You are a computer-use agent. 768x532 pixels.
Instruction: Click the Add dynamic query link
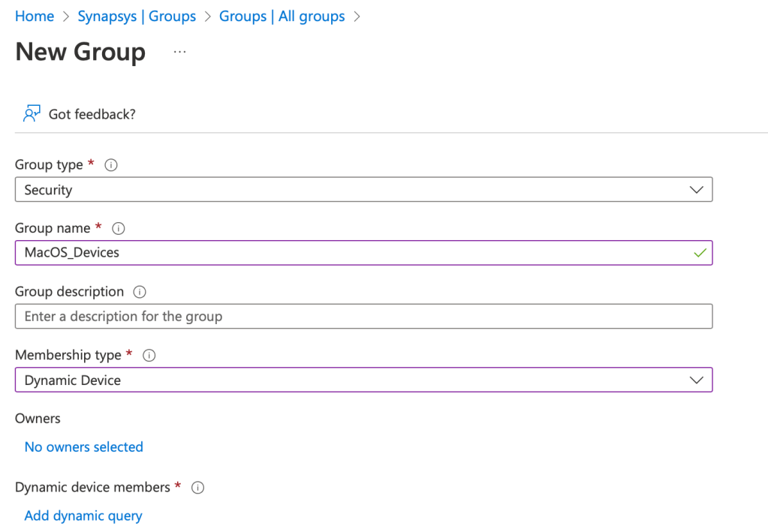click(x=83, y=516)
